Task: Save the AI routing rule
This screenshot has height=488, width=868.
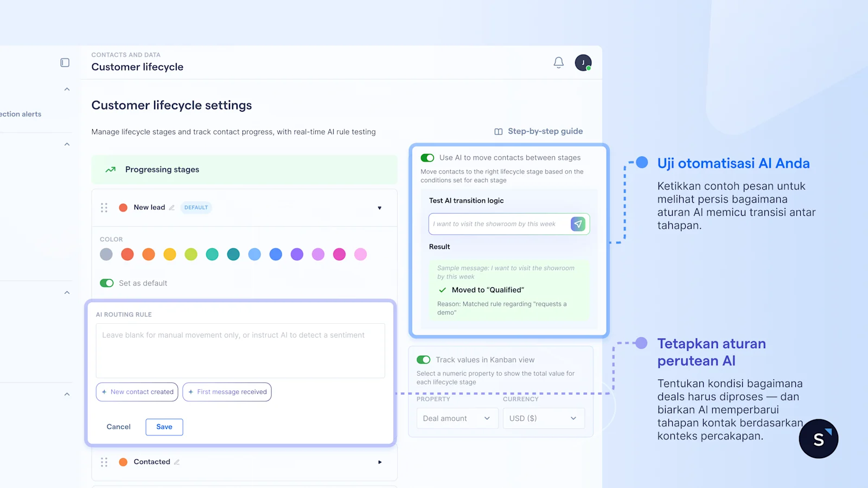Action: pyautogui.click(x=164, y=427)
